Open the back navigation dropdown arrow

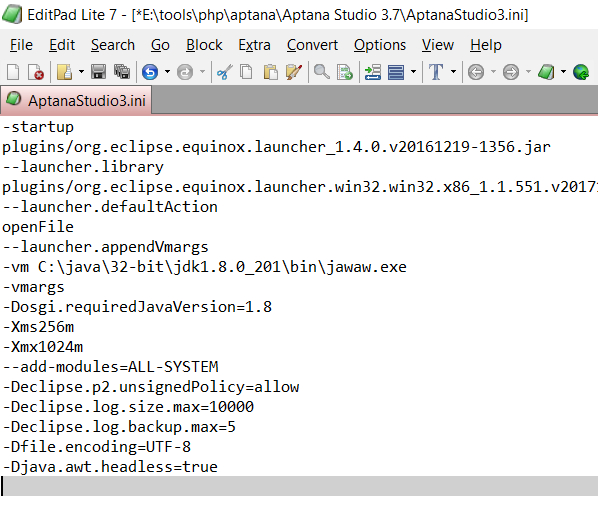click(x=493, y=71)
